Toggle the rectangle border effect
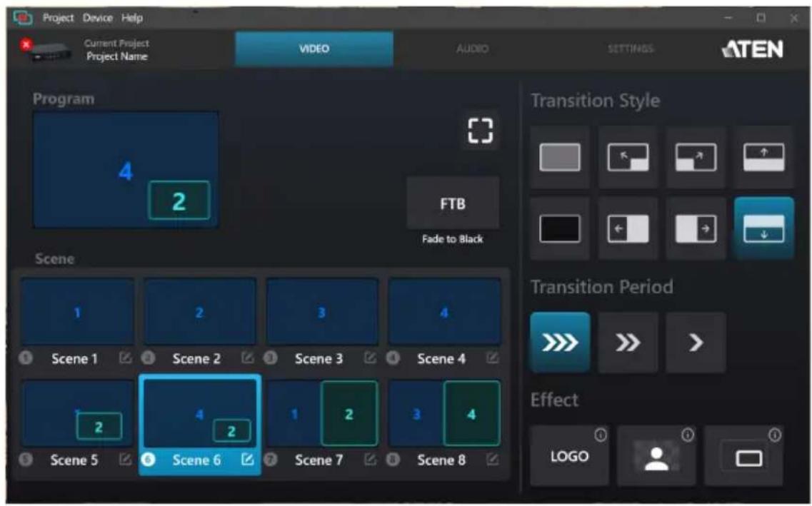The image size is (812, 506). click(743, 456)
